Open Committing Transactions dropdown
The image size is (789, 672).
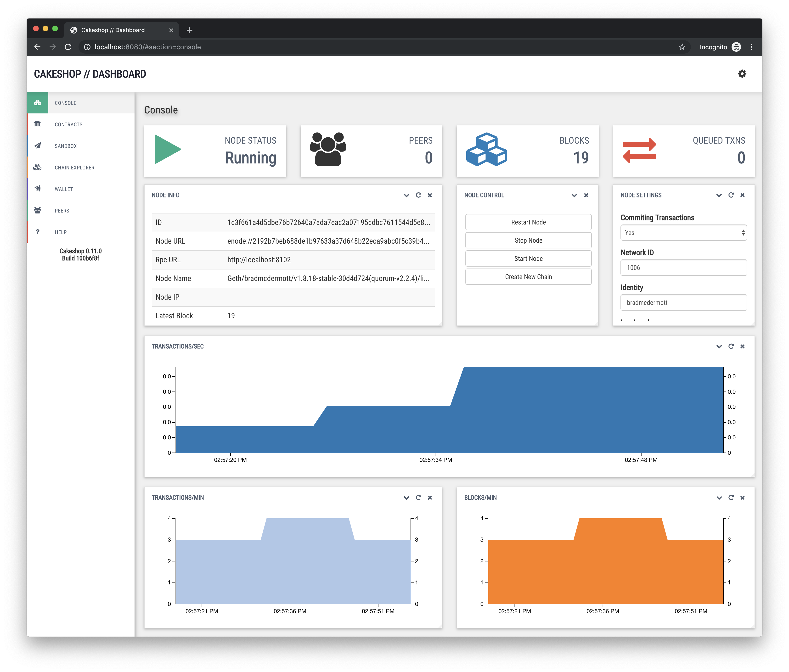683,233
